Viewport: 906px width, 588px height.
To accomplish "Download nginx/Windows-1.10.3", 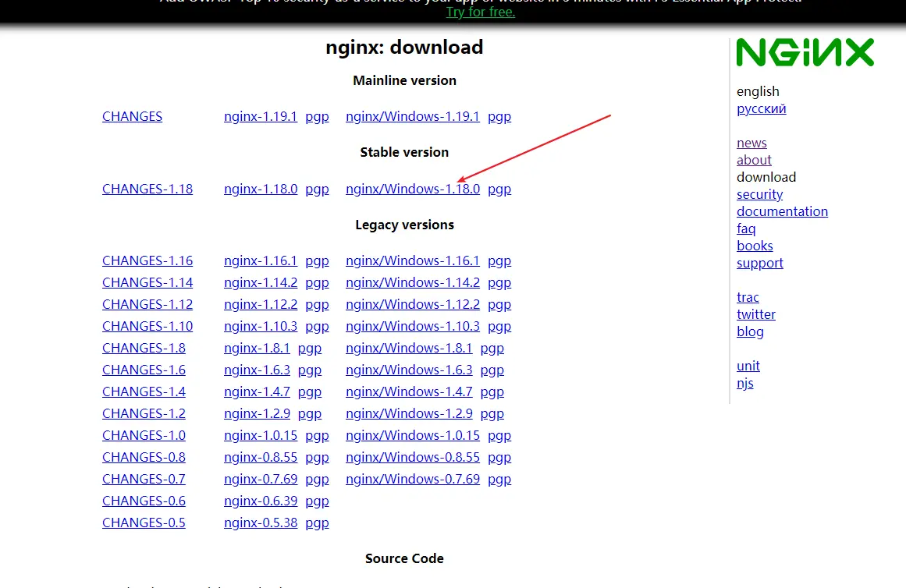I will coord(413,326).
